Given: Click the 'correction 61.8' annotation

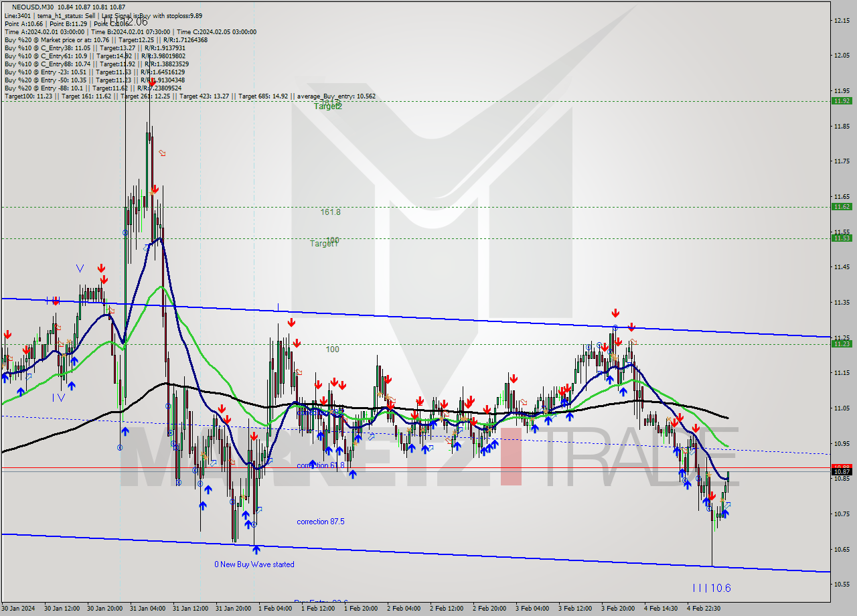Looking at the screenshot, I should pos(321,465).
